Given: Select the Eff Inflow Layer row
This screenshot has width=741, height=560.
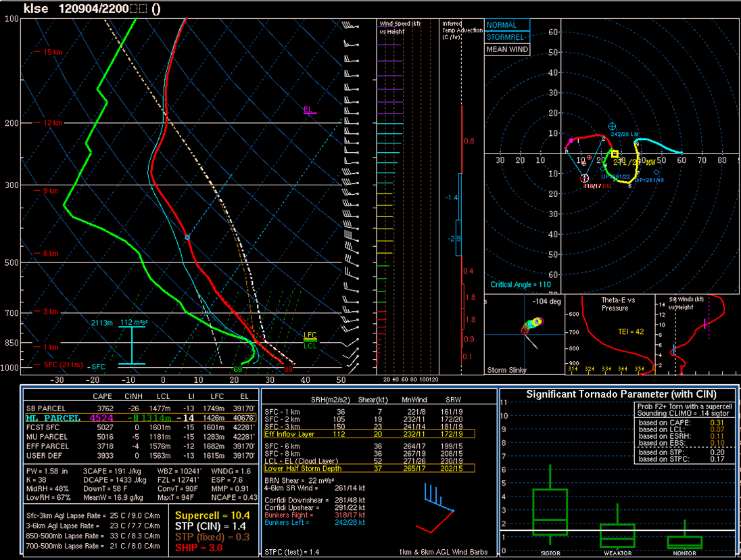Looking at the screenshot, I should tap(369, 434).
